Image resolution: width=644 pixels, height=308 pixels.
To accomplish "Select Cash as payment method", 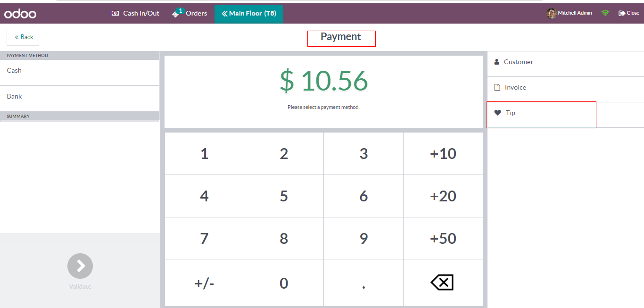I will click(x=79, y=71).
